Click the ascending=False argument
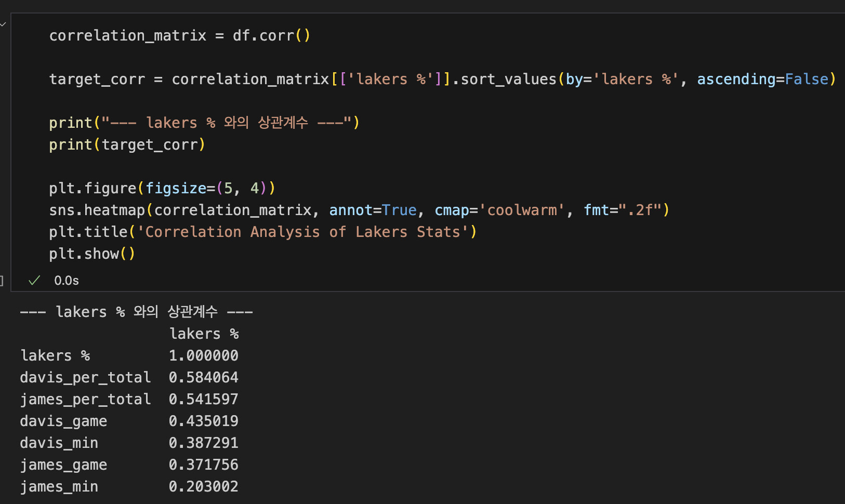This screenshot has width=845, height=504. 762,79
